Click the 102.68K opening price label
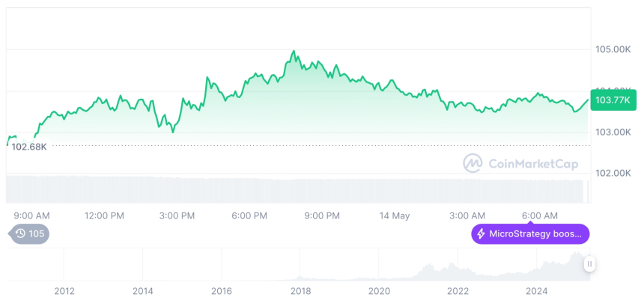This screenshot has width=644, height=300. (28, 147)
